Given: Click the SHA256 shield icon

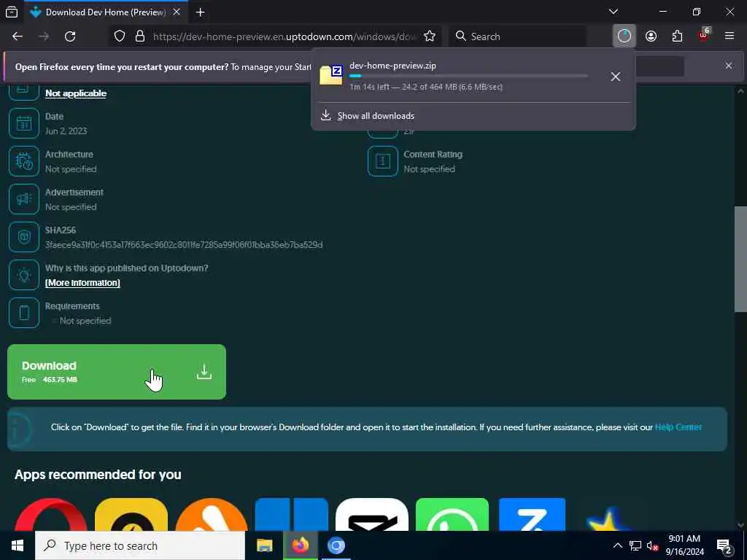Looking at the screenshot, I should (x=24, y=237).
